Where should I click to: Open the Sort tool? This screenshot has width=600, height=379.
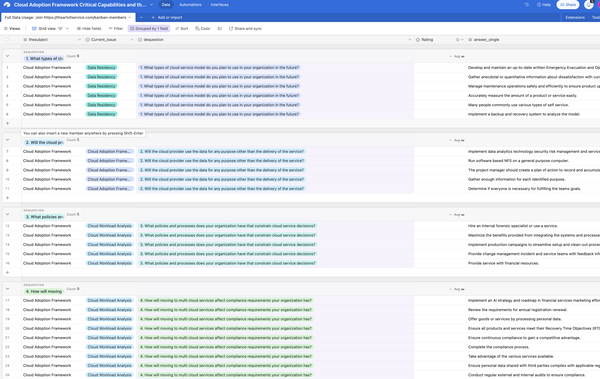182,29
